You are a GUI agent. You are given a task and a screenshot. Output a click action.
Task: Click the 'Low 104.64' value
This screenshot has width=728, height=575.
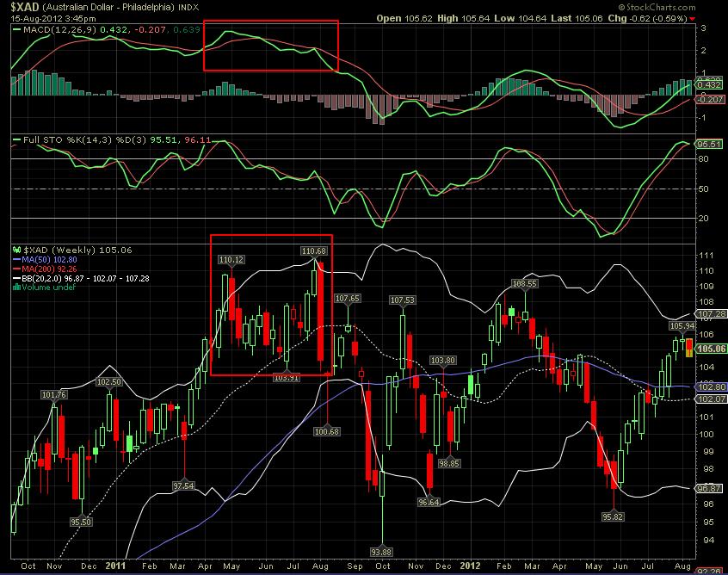521,19
